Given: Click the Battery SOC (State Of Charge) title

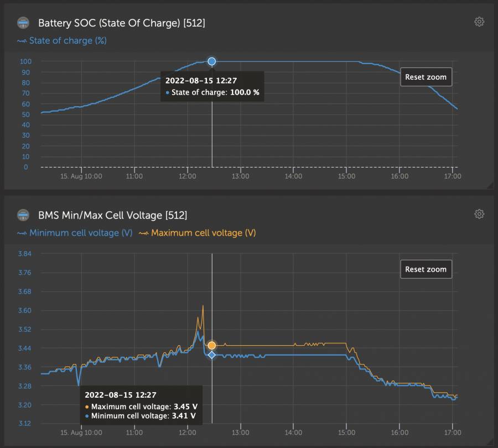Looking at the screenshot, I should [122, 23].
